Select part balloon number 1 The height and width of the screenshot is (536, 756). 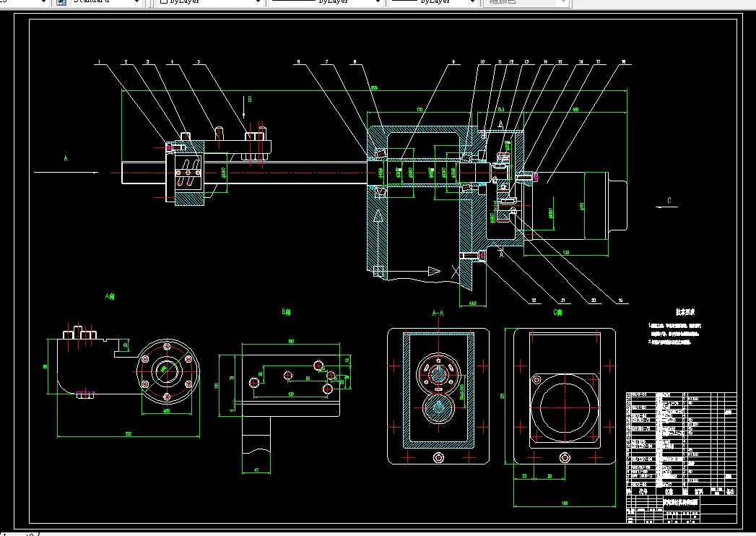(x=100, y=61)
